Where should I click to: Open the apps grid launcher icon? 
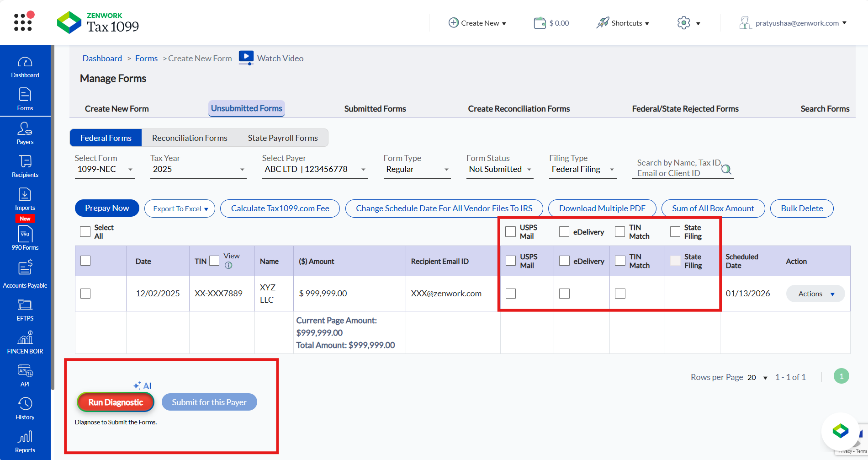[x=23, y=22]
